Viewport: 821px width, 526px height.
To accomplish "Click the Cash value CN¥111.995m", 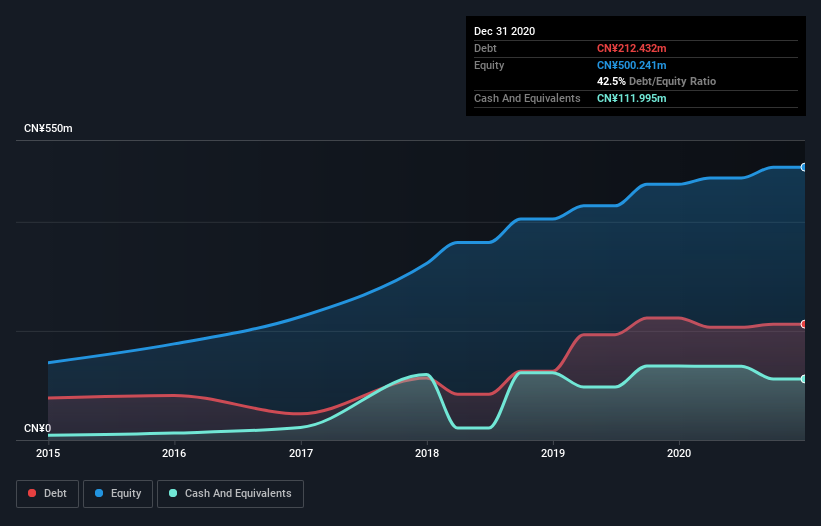I will pos(631,98).
